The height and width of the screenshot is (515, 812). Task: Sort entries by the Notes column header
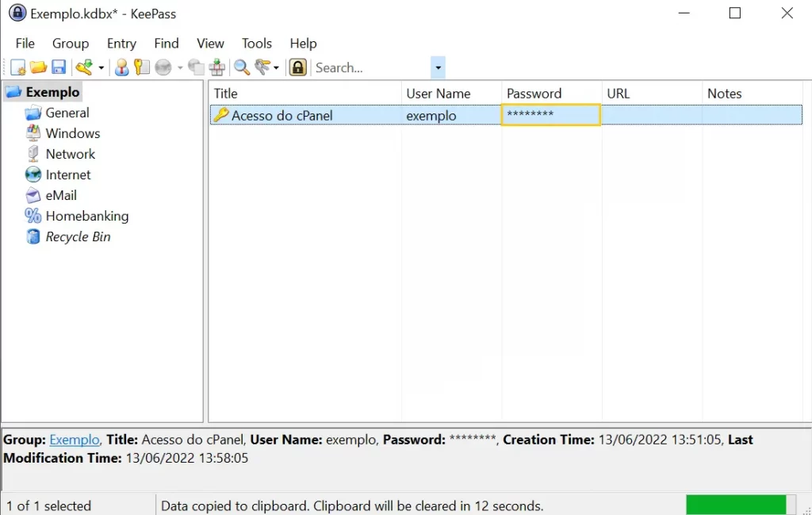pyautogui.click(x=753, y=94)
